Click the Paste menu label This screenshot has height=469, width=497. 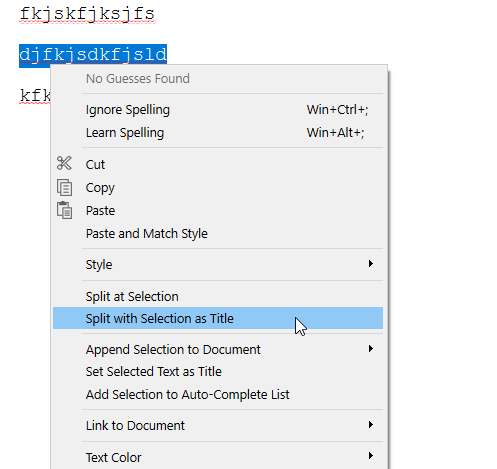pyautogui.click(x=100, y=210)
